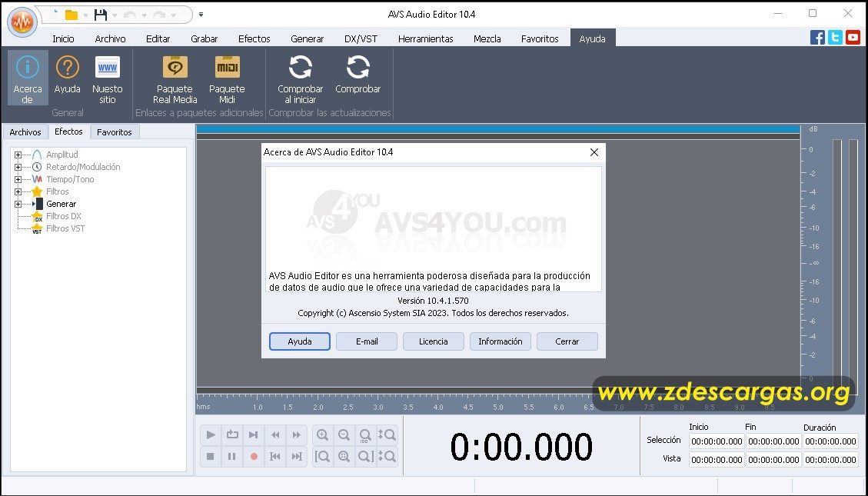Click the zoom in magnifier icon
This screenshot has height=496, width=868.
click(323, 435)
